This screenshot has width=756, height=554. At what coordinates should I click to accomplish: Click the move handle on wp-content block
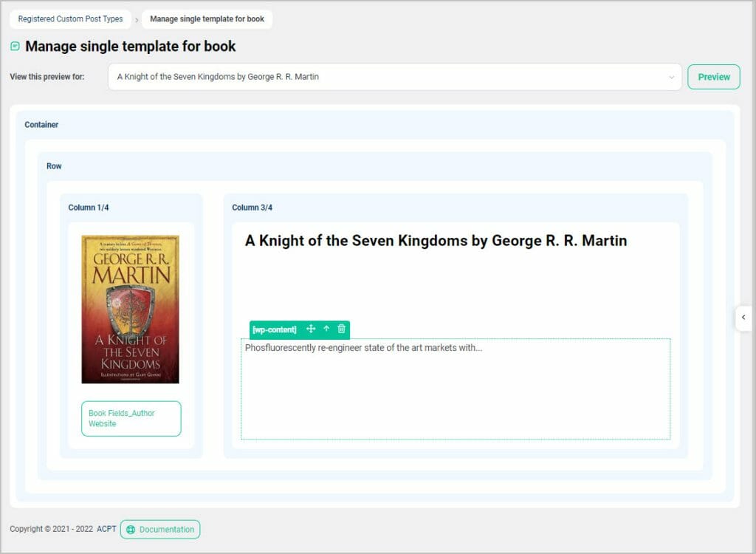coord(311,329)
